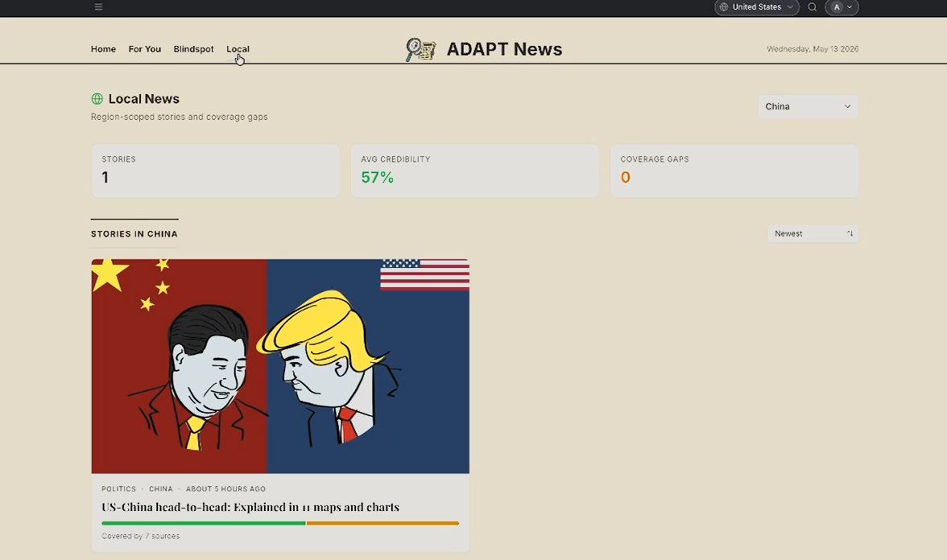Click the story's source bias bar
The height and width of the screenshot is (560, 947).
tap(280, 523)
